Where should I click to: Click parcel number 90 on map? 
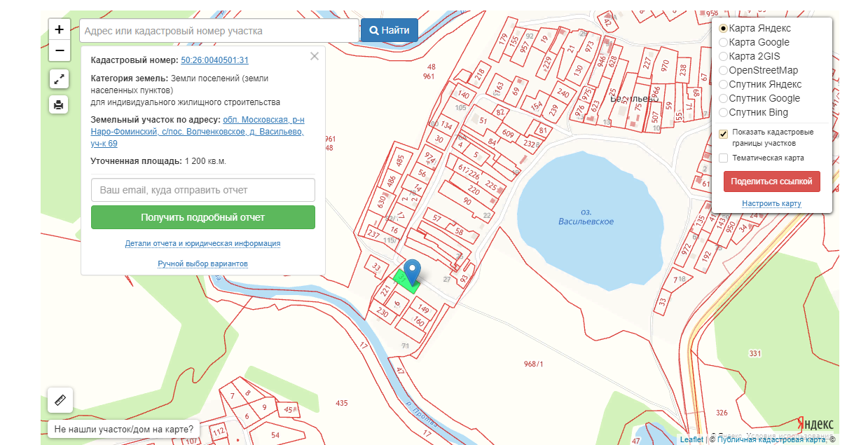point(467,202)
